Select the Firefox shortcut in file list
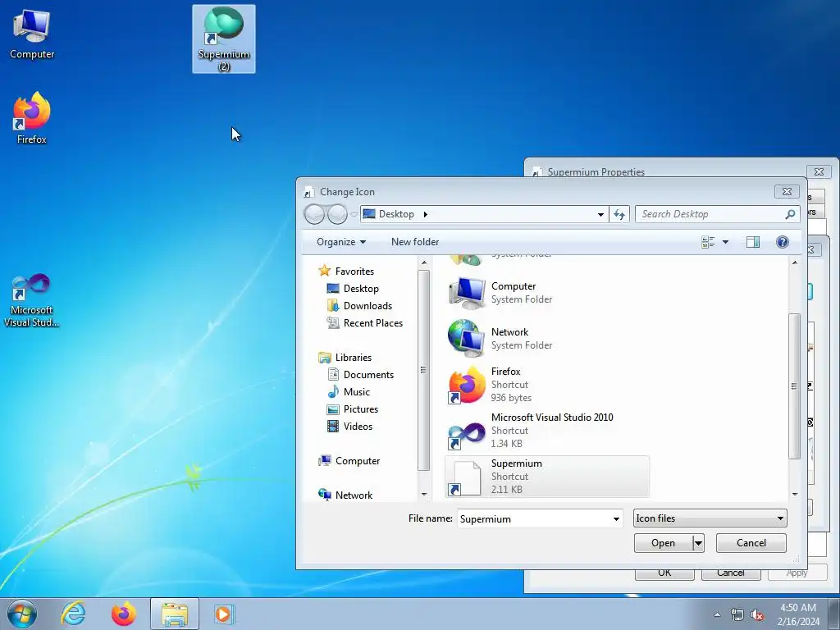 pos(546,384)
